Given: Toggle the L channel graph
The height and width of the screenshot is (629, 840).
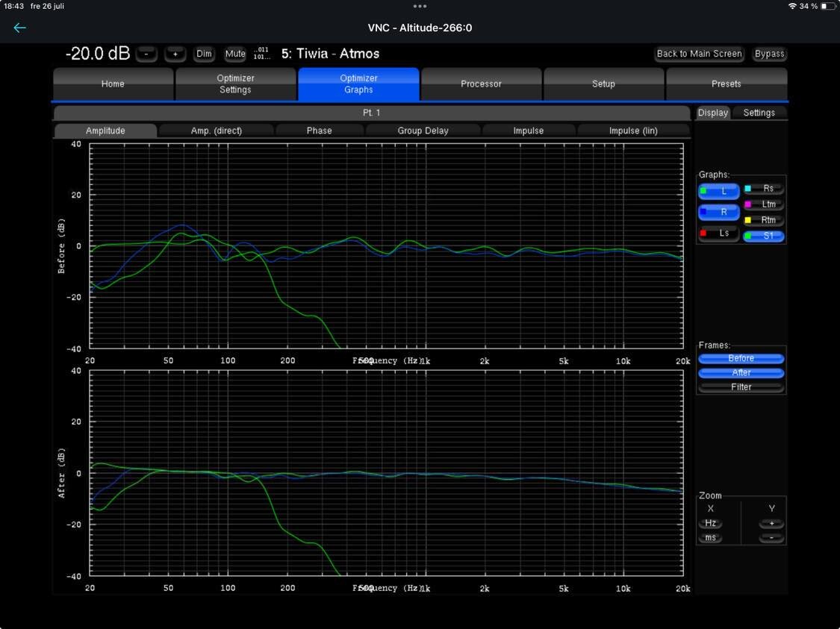Looking at the screenshot, I should pos(719,191).
